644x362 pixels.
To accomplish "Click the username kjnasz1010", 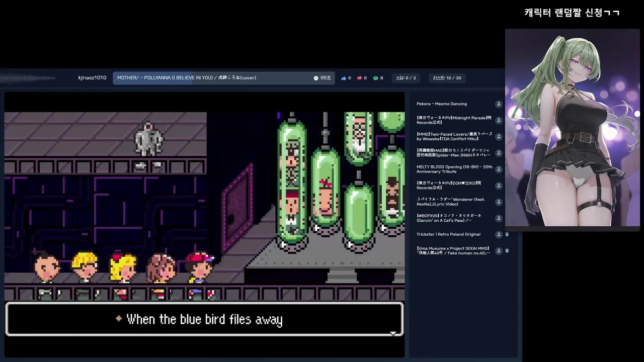I will click(93, 78).
